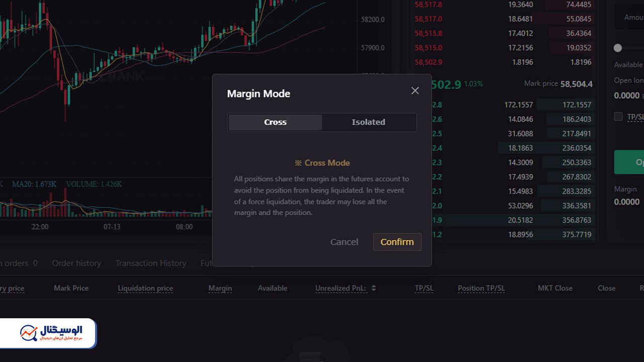Screen dimensions: 644x362
Task: Click the Position TP/SL column header
Action: [481, 288]
